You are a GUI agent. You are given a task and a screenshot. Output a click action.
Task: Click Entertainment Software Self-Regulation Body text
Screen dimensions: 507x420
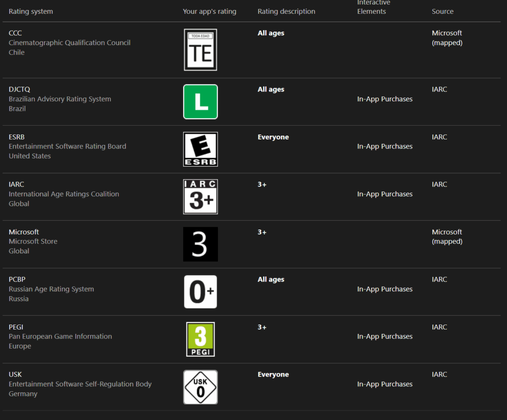80,384
